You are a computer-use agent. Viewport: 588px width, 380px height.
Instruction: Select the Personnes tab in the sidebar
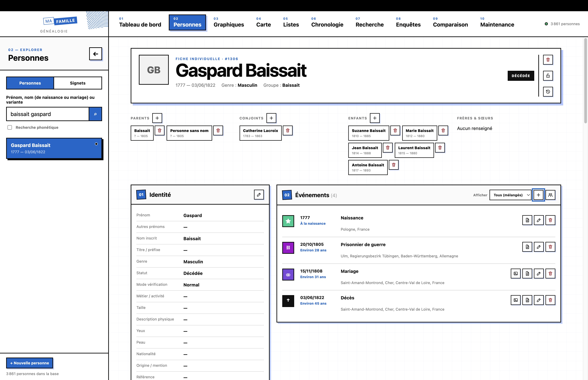(x=30, y=83)
